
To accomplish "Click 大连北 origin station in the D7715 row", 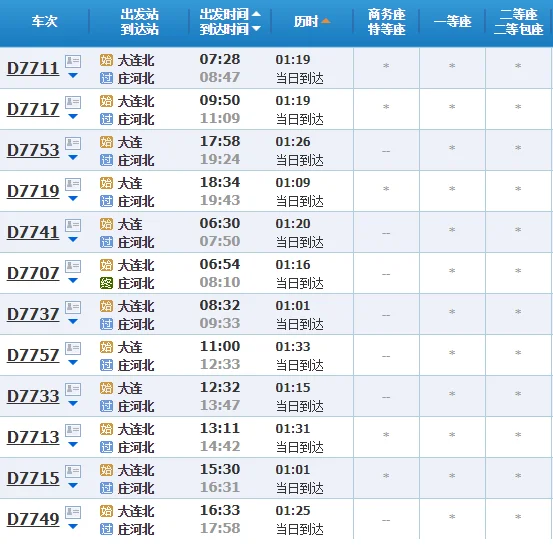I will pyautogui.click(x=136, y=470).
